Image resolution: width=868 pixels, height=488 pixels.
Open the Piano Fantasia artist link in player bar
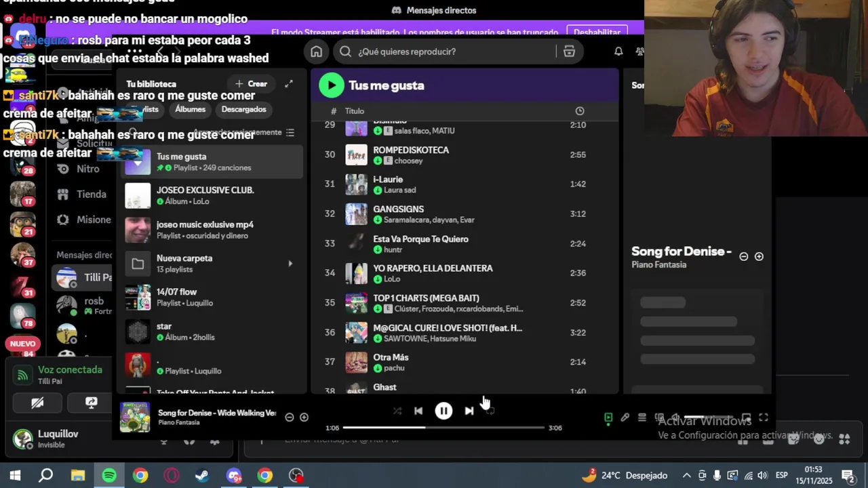point(178,422)
